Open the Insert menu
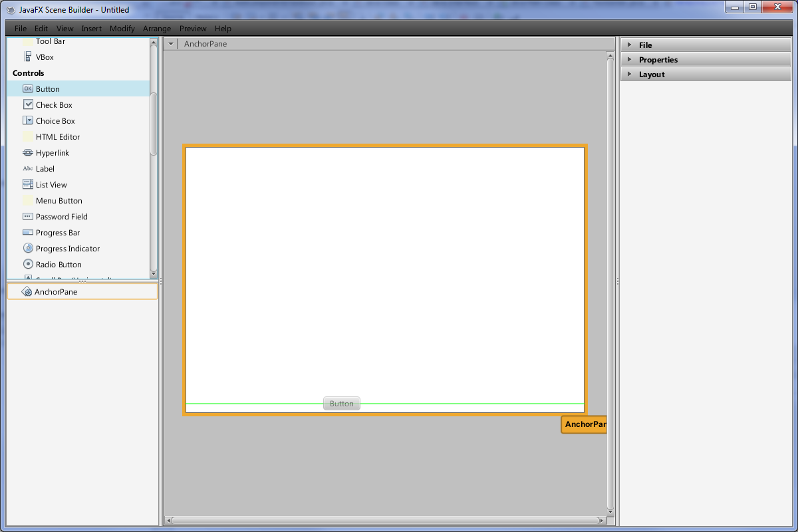This screenshot has height=532, width=798. click(92, 29)
